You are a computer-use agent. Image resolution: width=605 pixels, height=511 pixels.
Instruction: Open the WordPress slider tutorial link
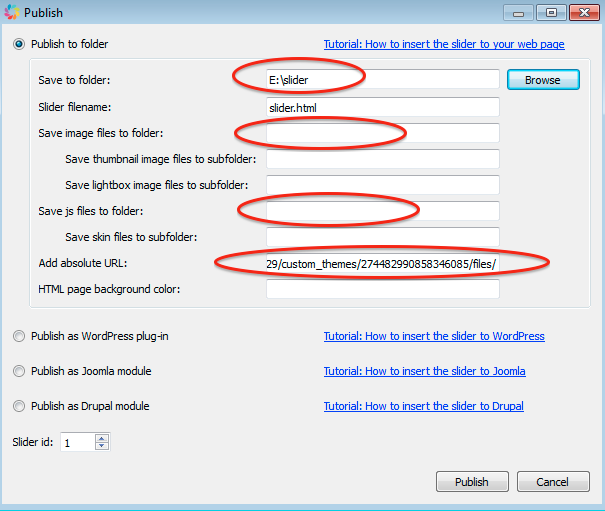tap(434, 336)
